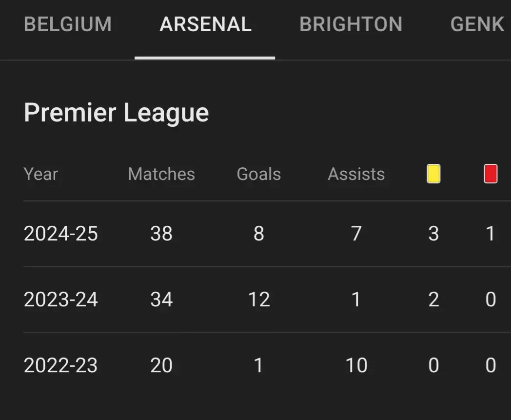Click the 2024-25 red card count
The width and height of the screenshot is (511, 420).
(x=491, y=234)
